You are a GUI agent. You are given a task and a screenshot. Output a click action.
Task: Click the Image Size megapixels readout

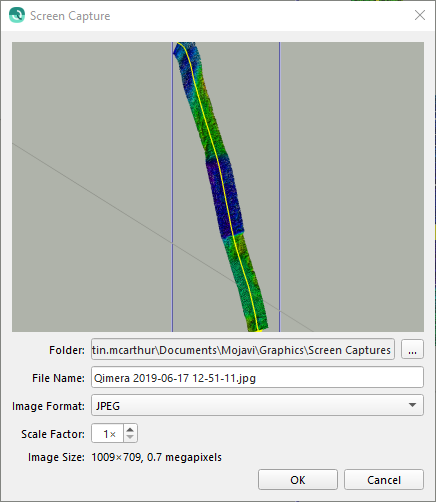(x=156, y=457)
